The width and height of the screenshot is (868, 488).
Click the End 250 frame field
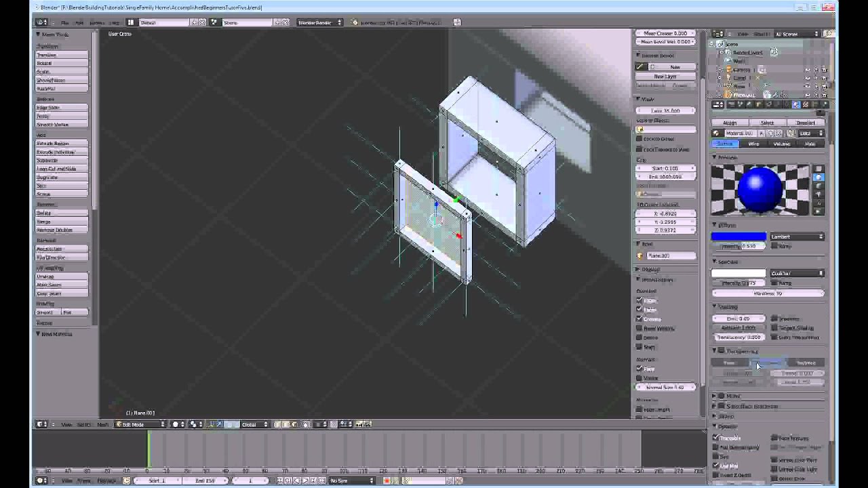[x=205, y=481]
